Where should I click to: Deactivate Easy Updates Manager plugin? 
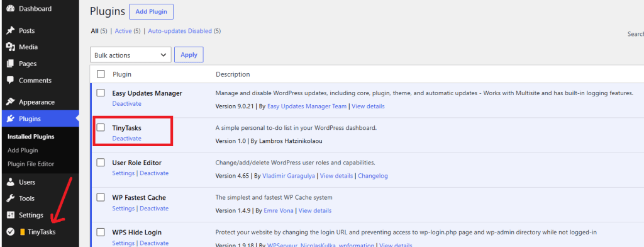pos(126,104)
